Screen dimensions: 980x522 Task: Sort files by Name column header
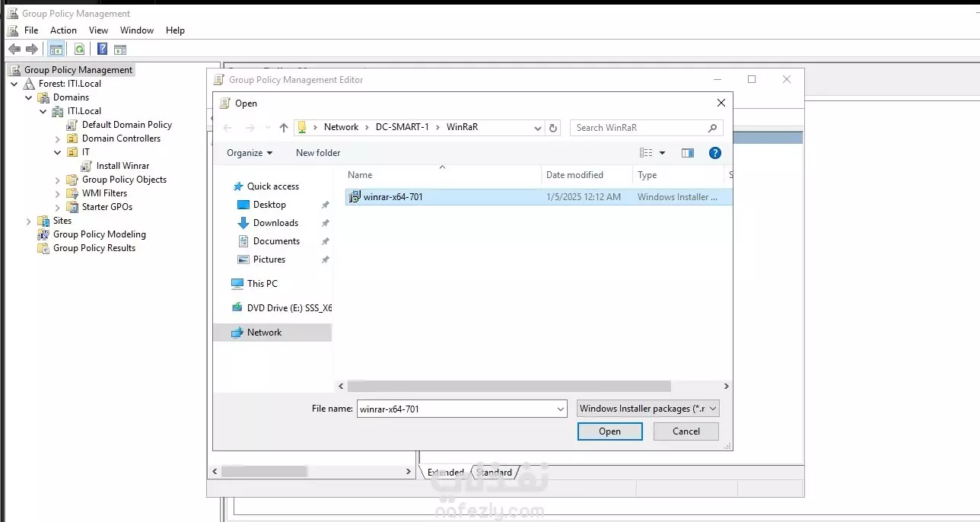pos(441,175)
